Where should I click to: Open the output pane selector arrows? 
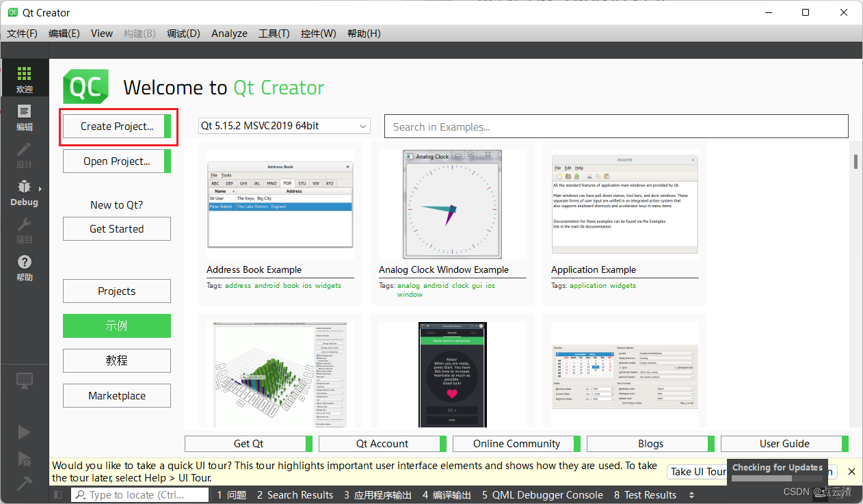pos(691,495)
